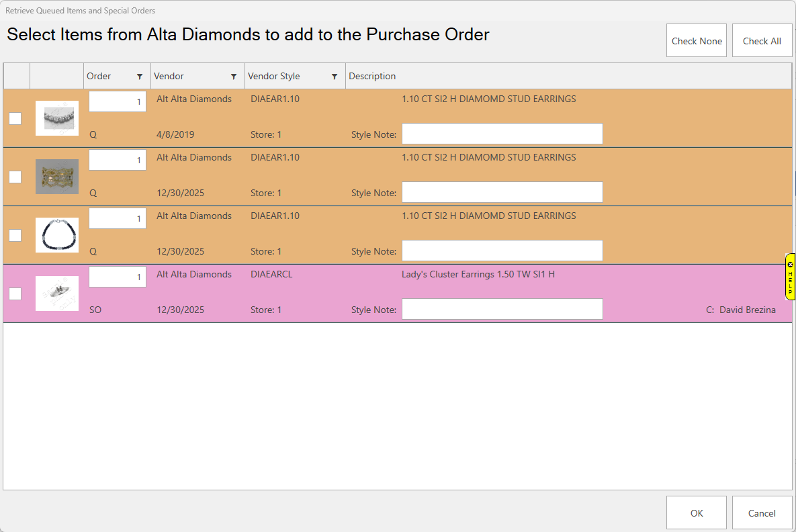
Task: Click the gold band thumbnail in second row
Action: coord(57,177)
